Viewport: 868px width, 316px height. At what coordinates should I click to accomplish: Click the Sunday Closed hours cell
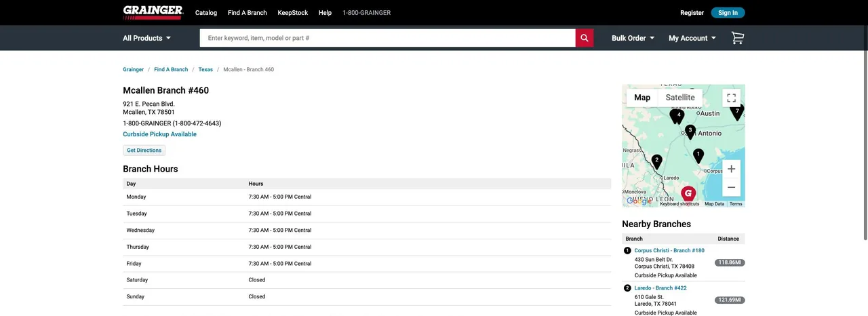257,297
